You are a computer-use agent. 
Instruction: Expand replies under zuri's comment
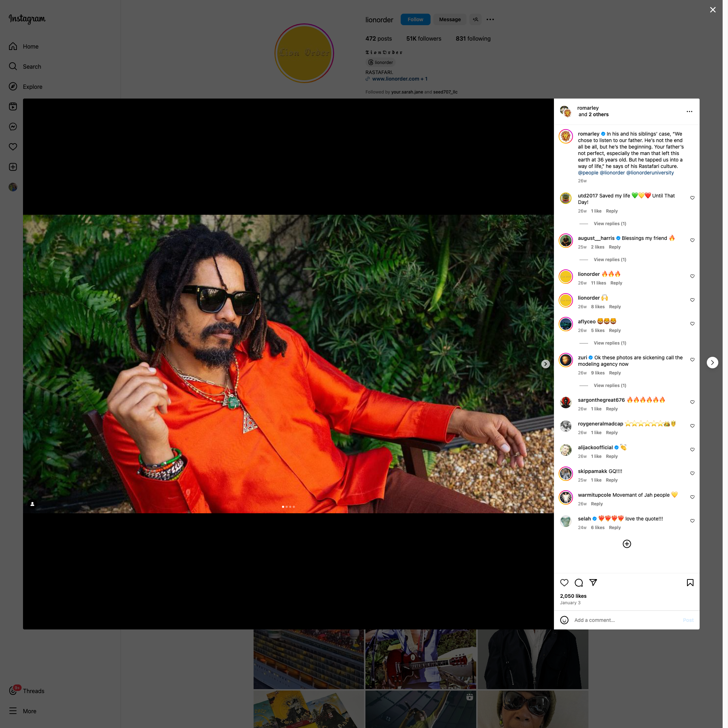pos(610,386)
